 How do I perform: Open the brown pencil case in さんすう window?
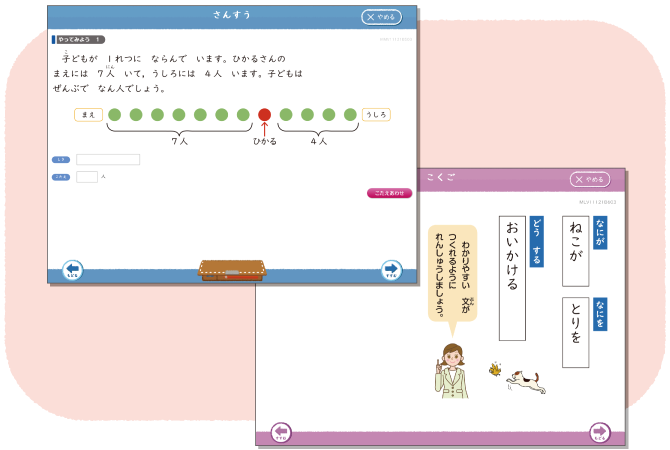pyautogui.click(x=232, y=271)
